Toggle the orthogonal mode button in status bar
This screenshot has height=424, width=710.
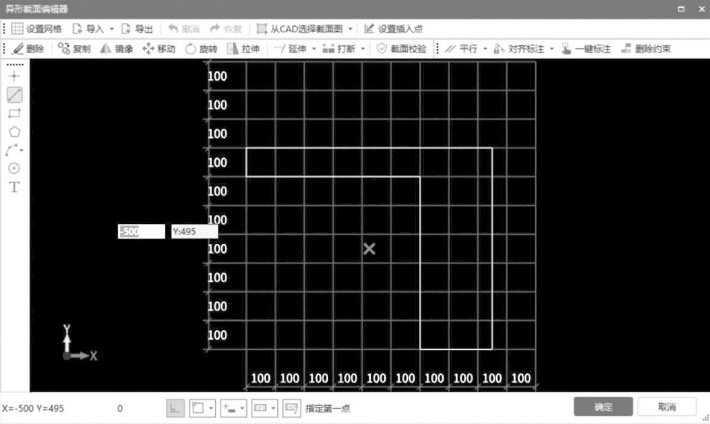pyautogui.click(x=175, y=408)
